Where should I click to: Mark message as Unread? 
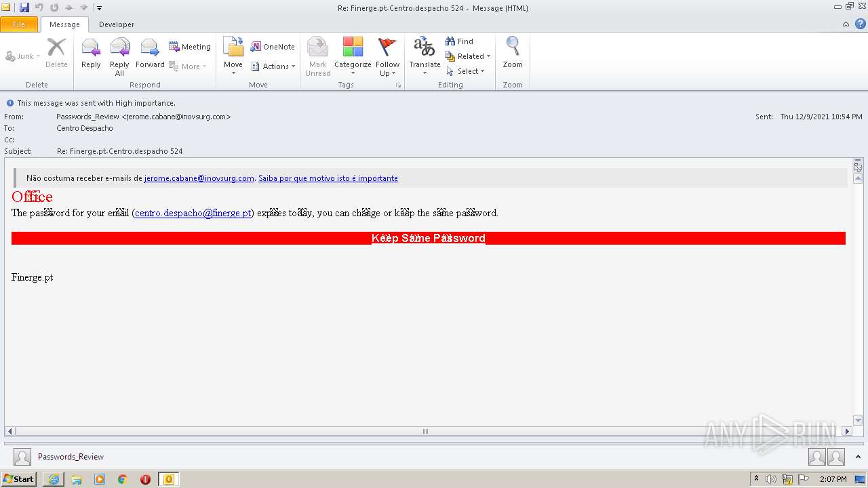(x=317, y=57)
